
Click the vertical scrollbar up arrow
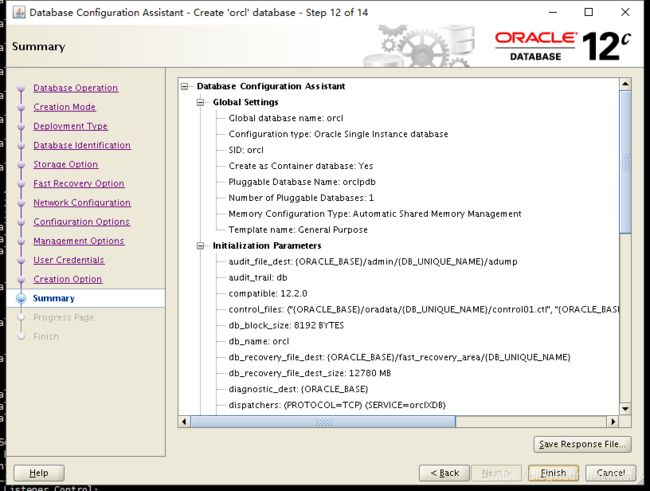point(625,84)
